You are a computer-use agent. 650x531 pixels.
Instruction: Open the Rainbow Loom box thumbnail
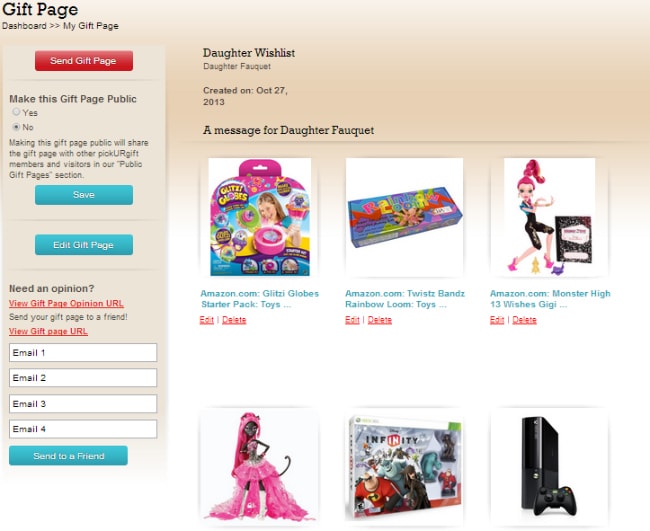[404, 217]
